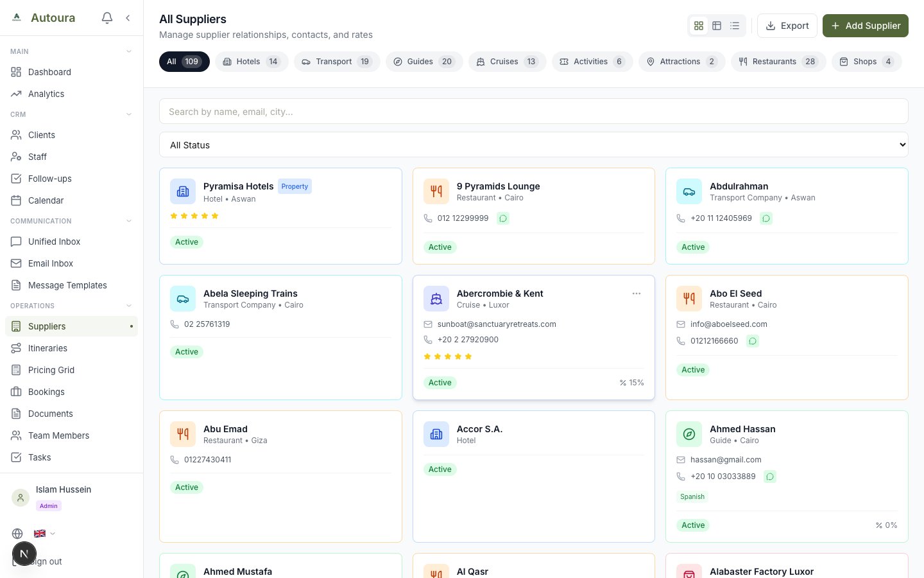The width and height of the screenshot is (924, 578).
Task: Open the Pyramisa Hotels supplier card
Action: click(280, 216)
